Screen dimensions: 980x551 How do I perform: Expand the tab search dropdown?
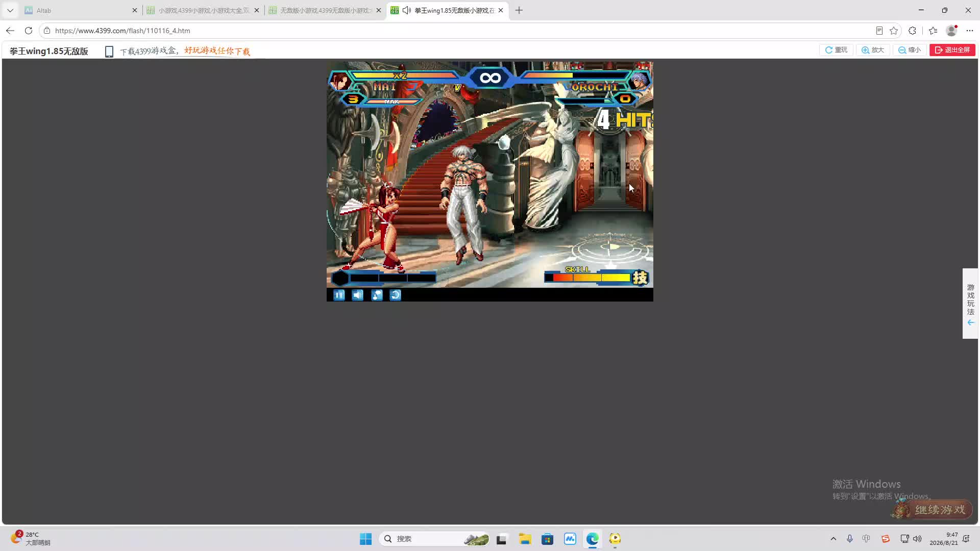pyautogui.click(x=10, y=10)
